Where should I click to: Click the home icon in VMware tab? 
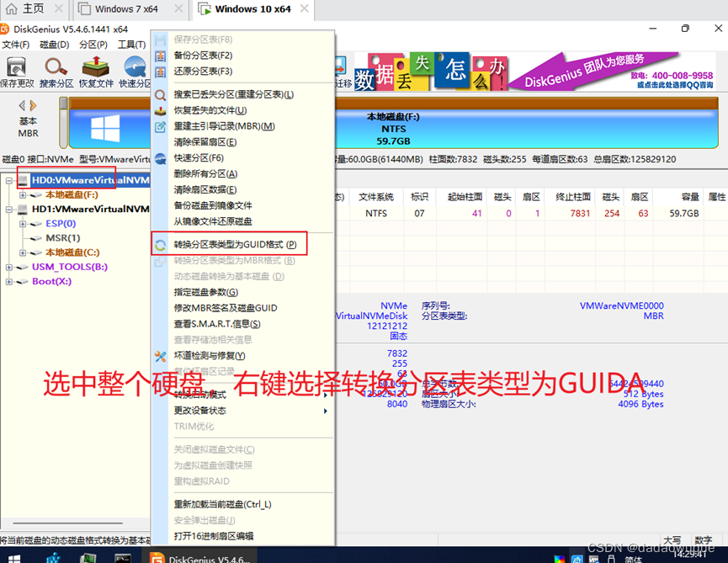click(x=11, y=8)
